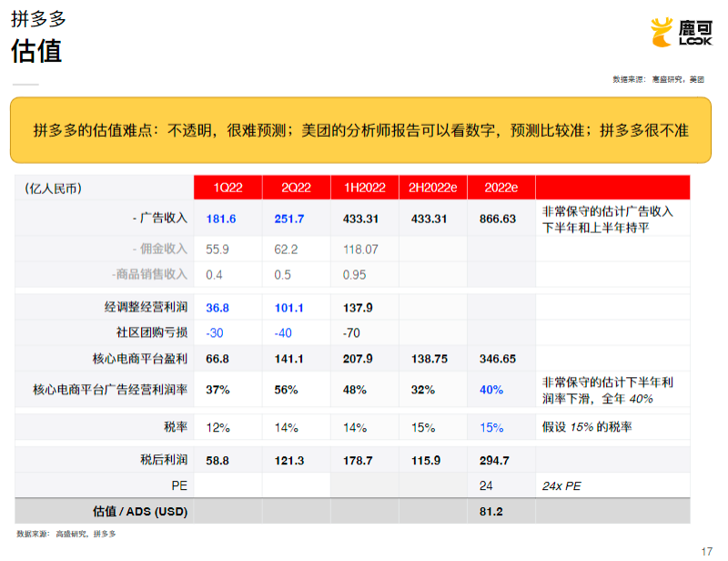Click the '(亿人民币)' unit label
The height and width of the screenshot is (561, 728).
coord(54,189)
